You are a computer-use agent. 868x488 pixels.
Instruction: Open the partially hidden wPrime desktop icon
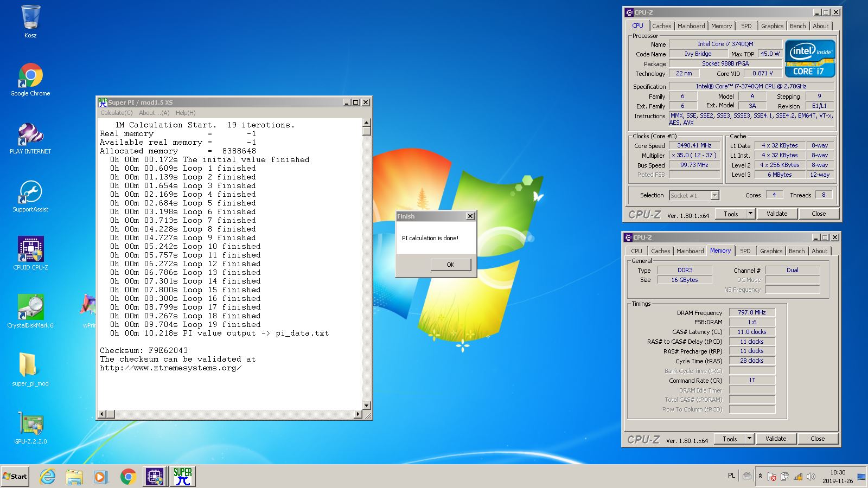tap(88, 312)
